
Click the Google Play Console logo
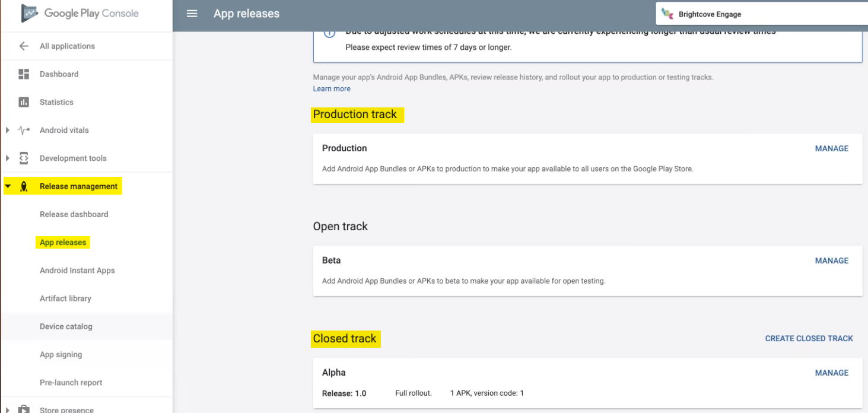(x=80, y=13)
